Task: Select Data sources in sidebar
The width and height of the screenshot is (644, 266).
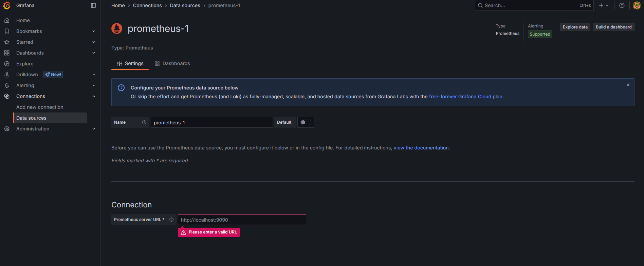Action: (x=50, y=118)
